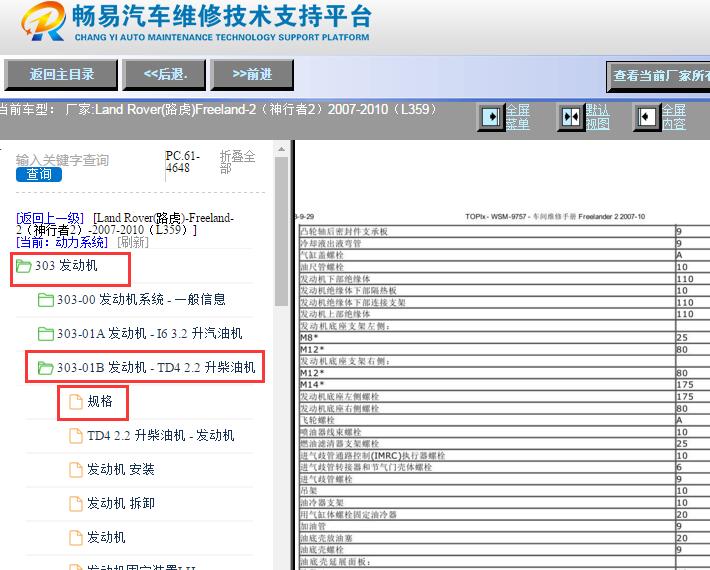The image size is (710, 570).
Task: Select table row 吊架
Action: [504, 491]
